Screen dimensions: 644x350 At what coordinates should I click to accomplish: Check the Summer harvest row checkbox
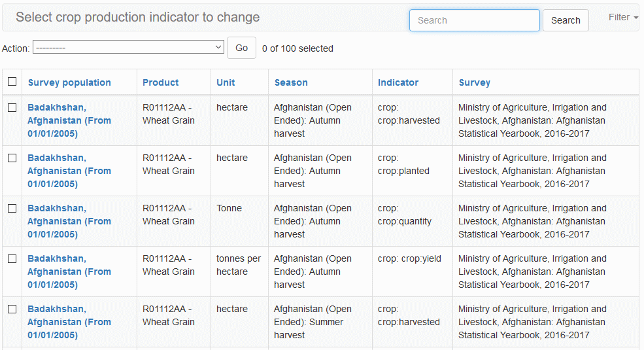pyautogui.click(x=12, y=309)
